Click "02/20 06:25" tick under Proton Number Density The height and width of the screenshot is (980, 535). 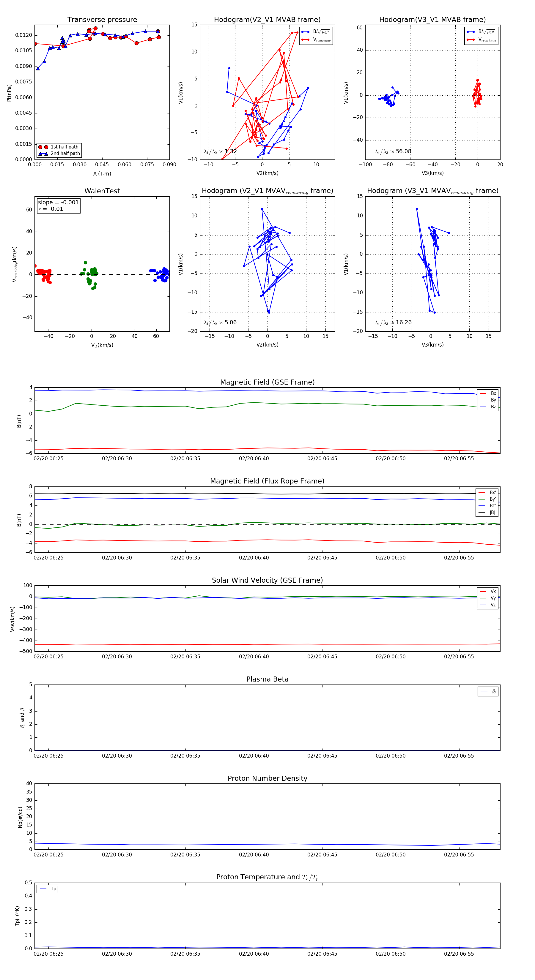click(48, 855)
